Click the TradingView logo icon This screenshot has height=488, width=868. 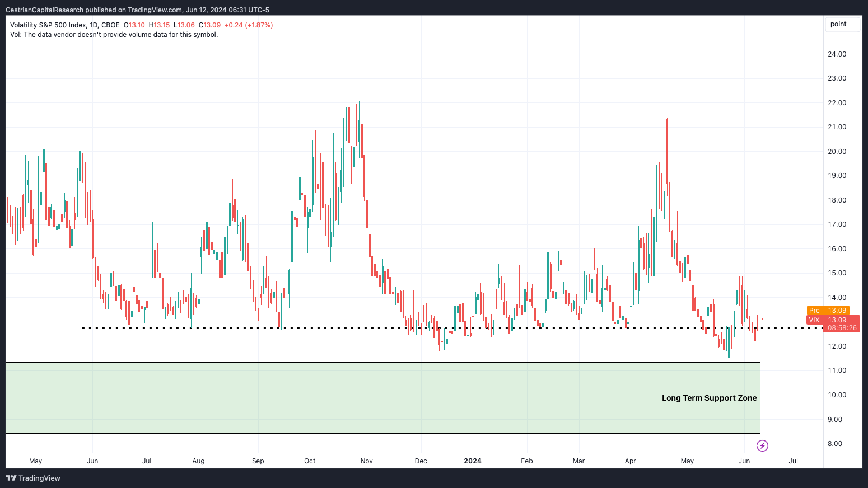[11, 478]
